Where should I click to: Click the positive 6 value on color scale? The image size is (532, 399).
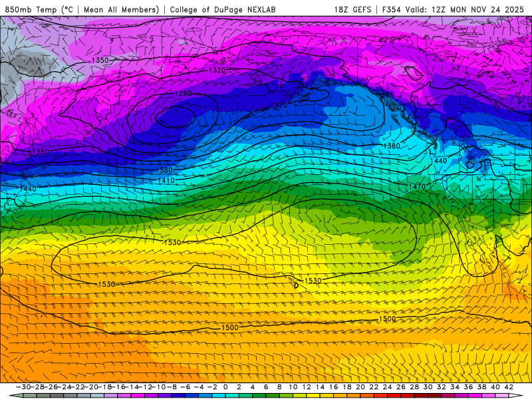coord(266,387)
